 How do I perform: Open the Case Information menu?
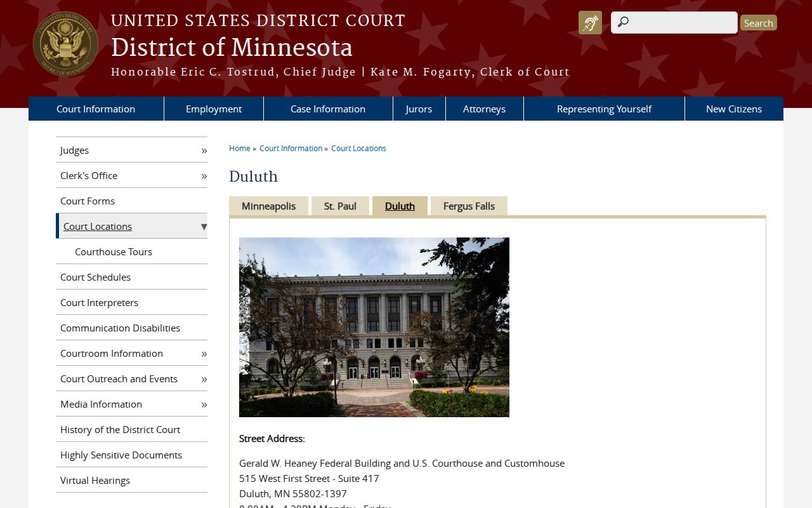point(328,109)
